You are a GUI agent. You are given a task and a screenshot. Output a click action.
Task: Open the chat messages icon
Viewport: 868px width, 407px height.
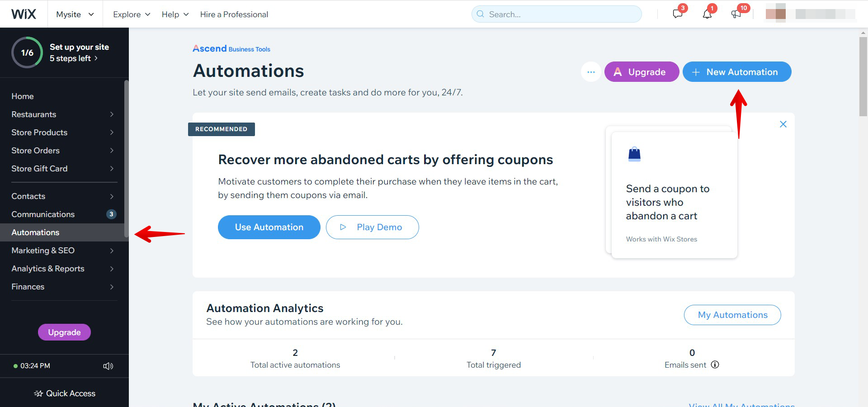[677, 14]
